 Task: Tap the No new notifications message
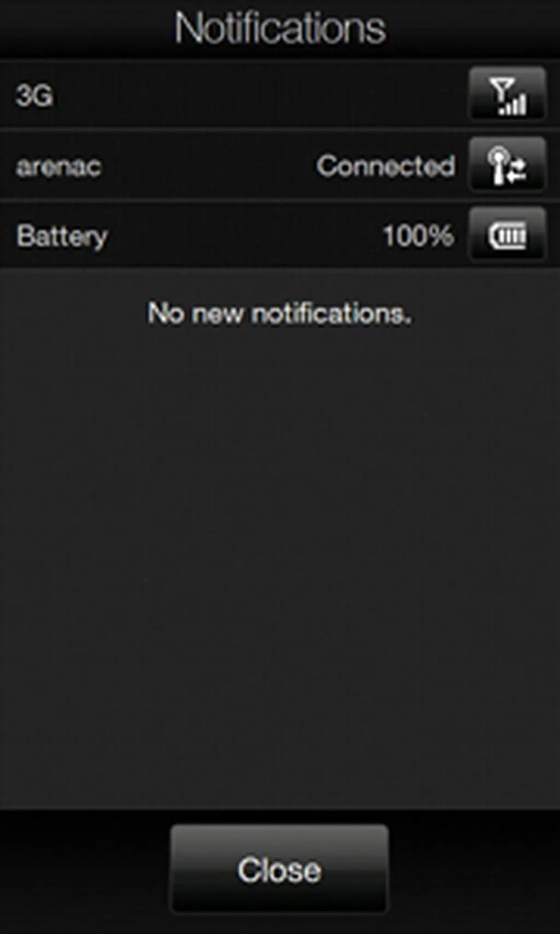pos(279,314)
